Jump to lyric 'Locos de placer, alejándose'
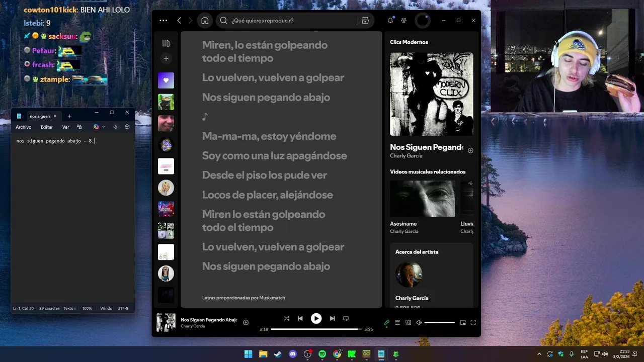The height and width of the screenshot is (362, 644). point(268,195)
